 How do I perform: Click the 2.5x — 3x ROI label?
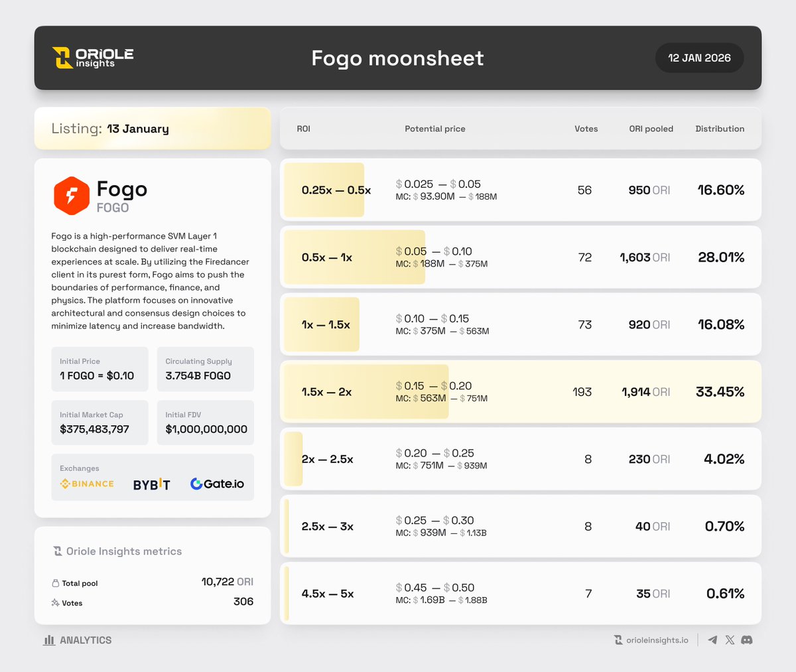(x=328, y=526)
